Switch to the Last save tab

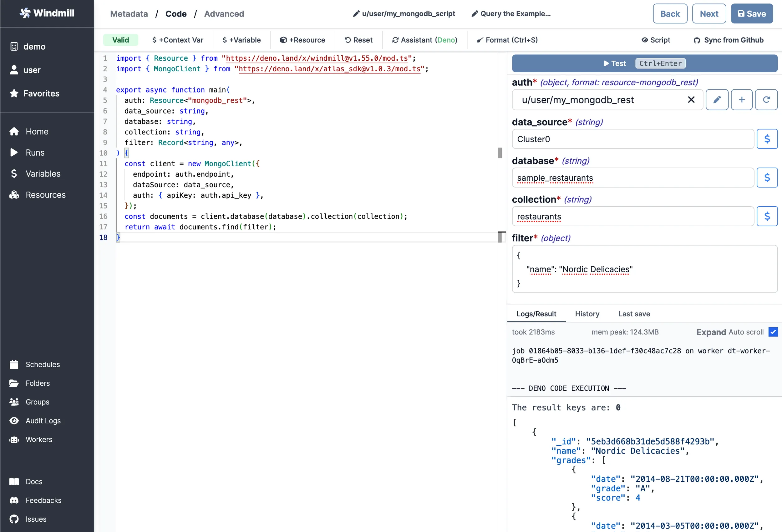(x=634, y=314)
